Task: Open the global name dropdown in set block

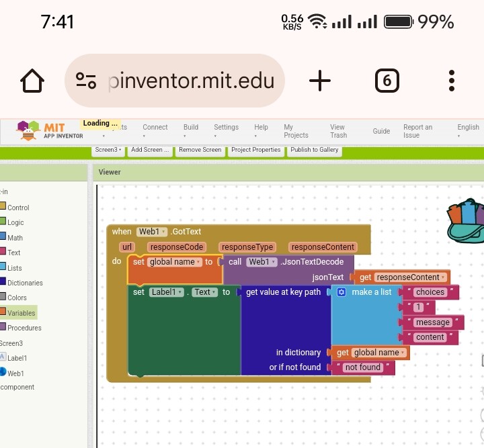Action: point(174,262)
